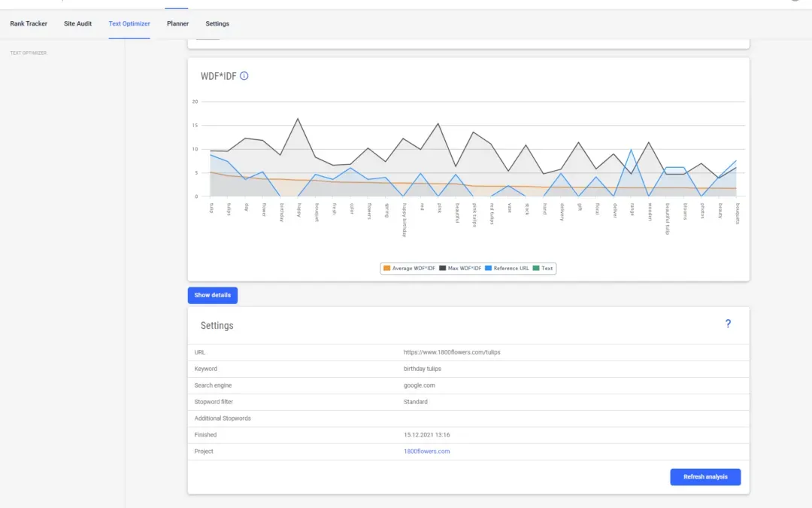Click the 'tulip' axis label
This screenshot has width=812, height=508.
pos(211,208)
